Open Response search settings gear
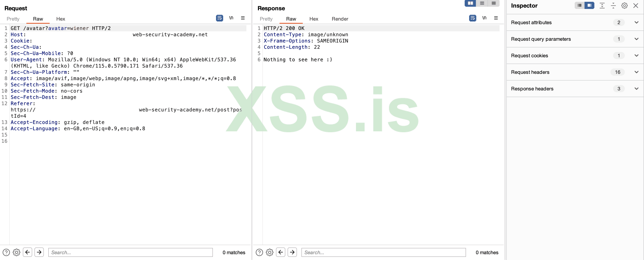Screen dimensions: 644x260 269,252
